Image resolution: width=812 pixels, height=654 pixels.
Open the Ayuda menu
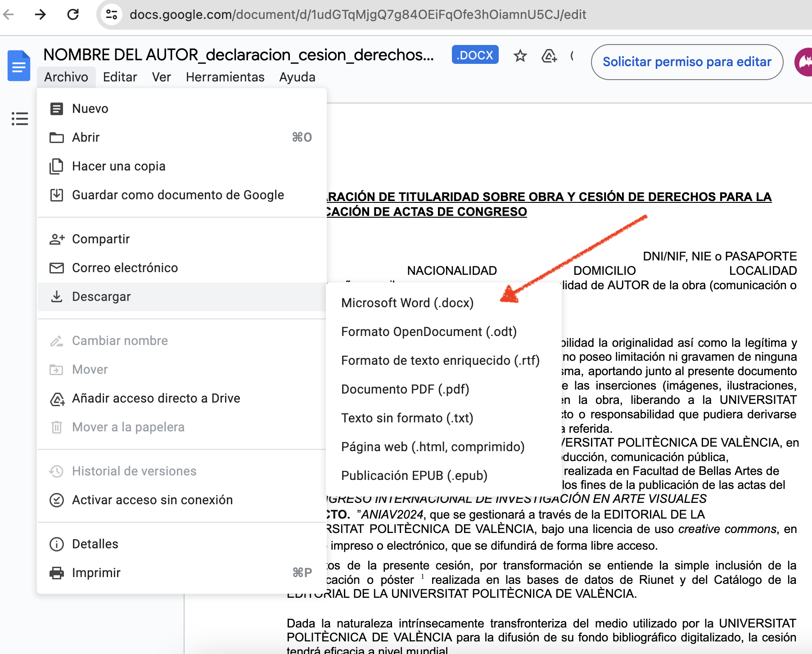(297, 77)
